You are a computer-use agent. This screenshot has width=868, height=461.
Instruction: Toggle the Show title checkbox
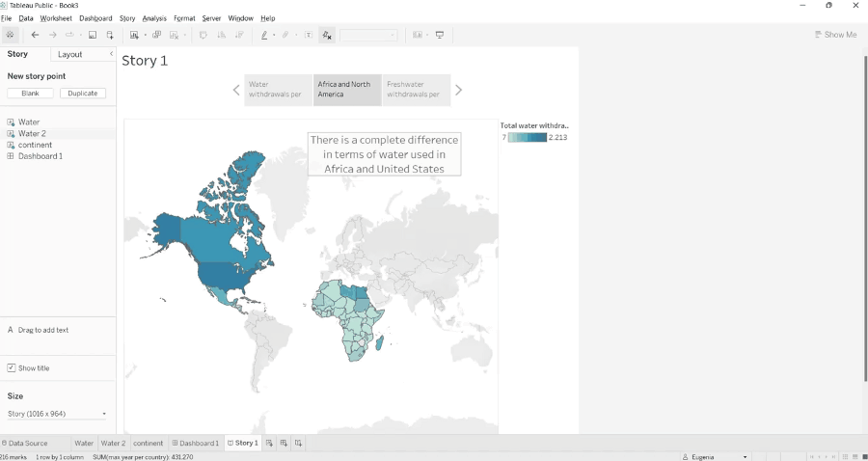[11, 368]
